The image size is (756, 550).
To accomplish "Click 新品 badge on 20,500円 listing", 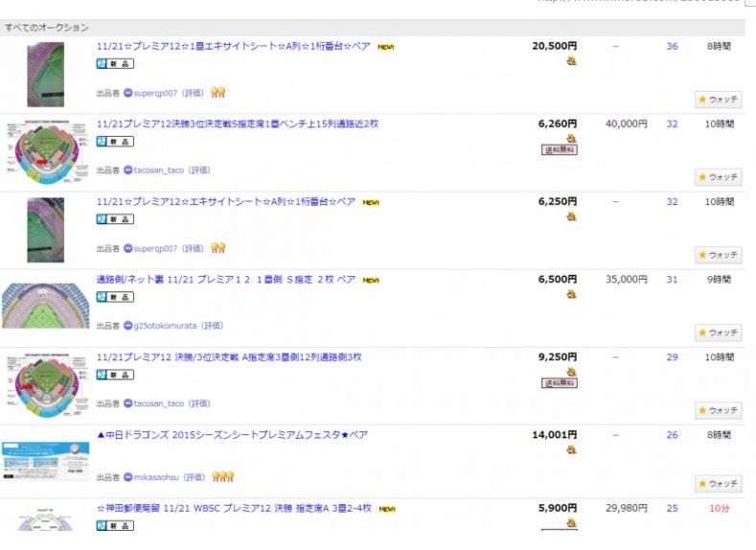I will pos(115,63).
